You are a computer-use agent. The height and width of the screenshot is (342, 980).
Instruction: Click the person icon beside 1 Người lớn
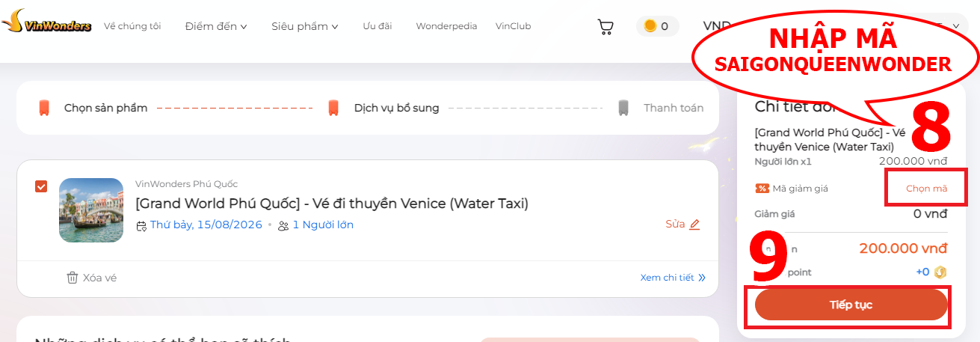pyautogui.click(x=283, y=225)
